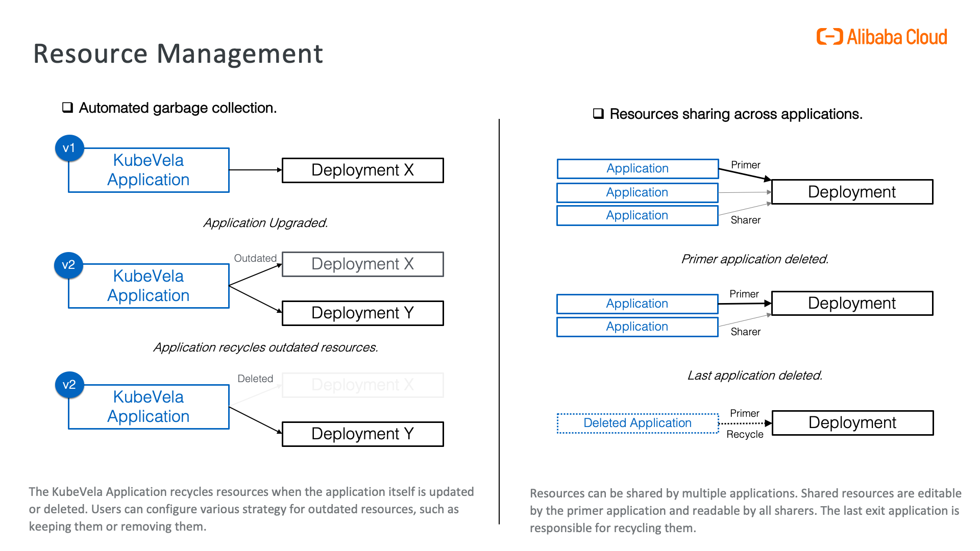This screenshot has height=551, width=980.
Task: Click the top-right Deployment box
Action: point(852,192)
